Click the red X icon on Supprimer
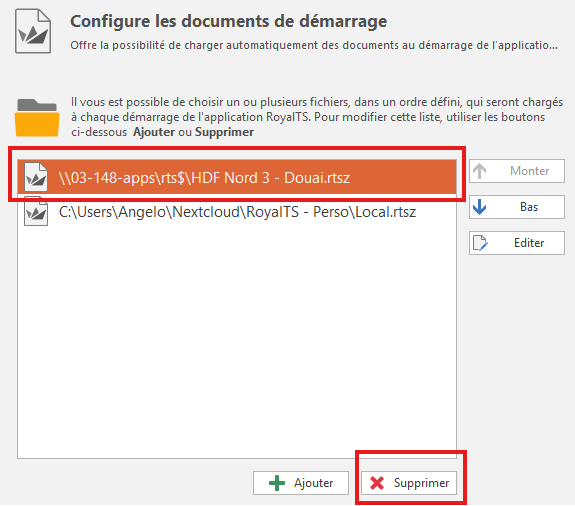575x506 pixels. tap(377, 483)
